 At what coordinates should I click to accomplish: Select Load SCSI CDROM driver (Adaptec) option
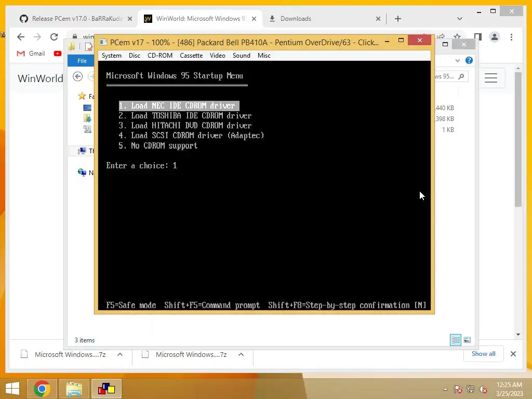191,136
